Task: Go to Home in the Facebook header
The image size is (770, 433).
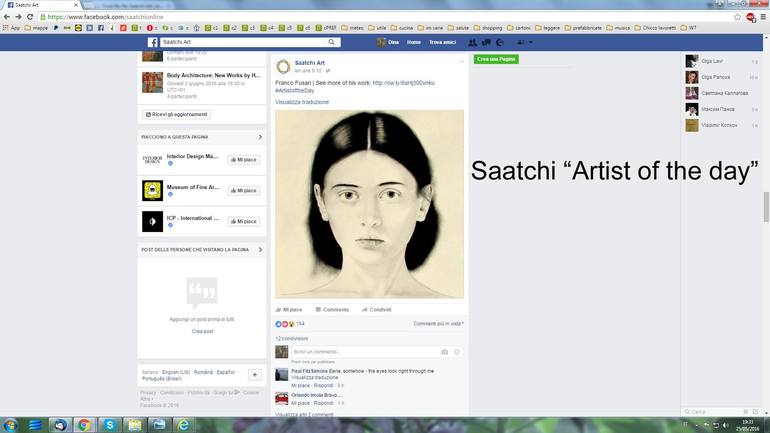Action: pos(413,43)
